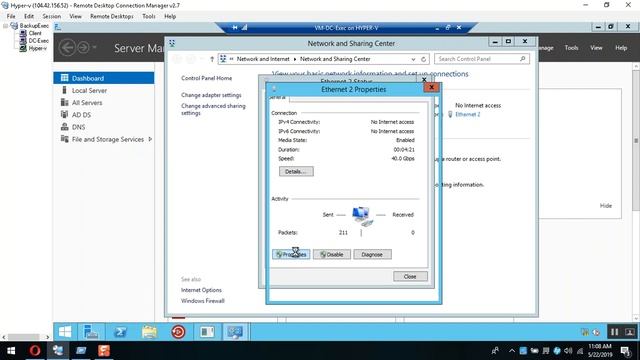Open the host Action Center notifications
The height and width of the screenshot is (360, 640).
pos(625,351)
